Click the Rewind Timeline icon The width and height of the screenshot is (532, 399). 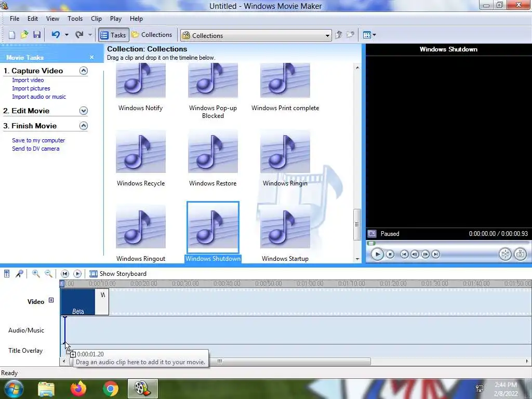click(65, 273)
